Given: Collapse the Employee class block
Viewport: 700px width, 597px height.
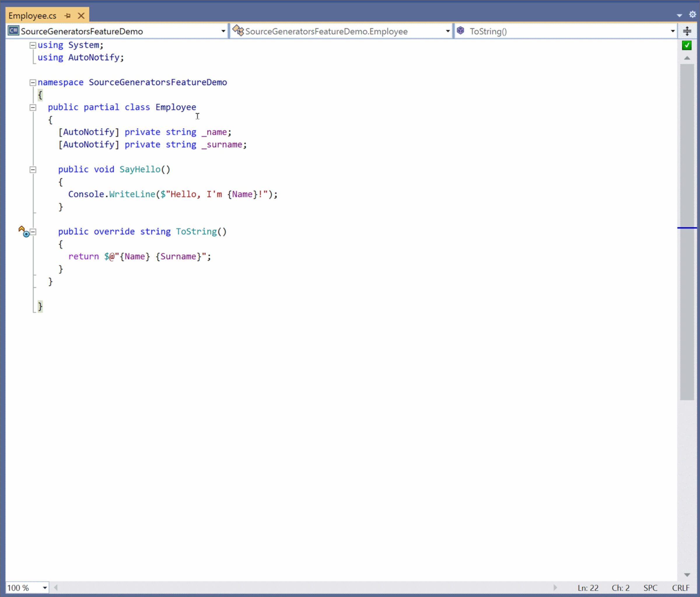Looking at the screenshot, I should tap(33, 107).
